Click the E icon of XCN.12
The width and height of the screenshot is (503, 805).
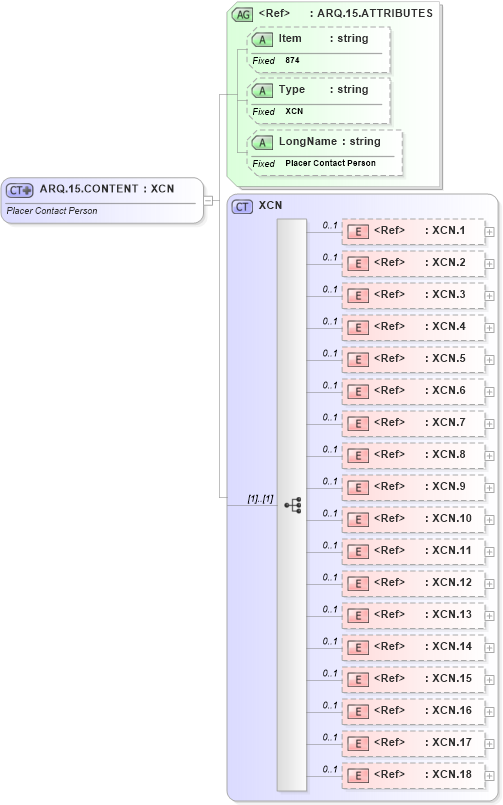pos(358,584)
